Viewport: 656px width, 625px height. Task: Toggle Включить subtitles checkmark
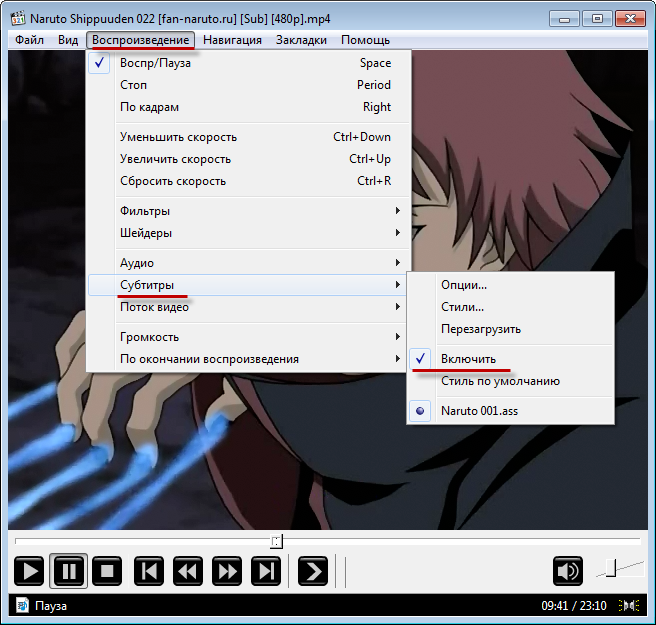(x=510, y=359)
